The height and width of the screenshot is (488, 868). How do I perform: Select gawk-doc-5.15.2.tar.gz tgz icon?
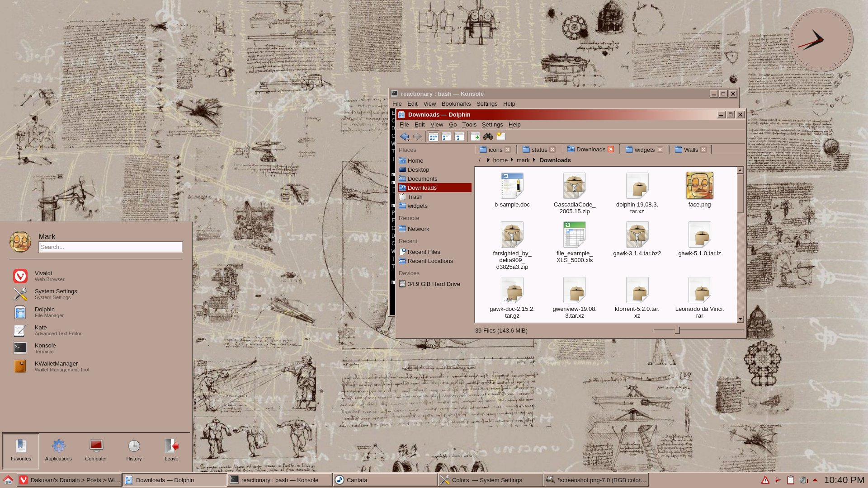pos(512,290)
